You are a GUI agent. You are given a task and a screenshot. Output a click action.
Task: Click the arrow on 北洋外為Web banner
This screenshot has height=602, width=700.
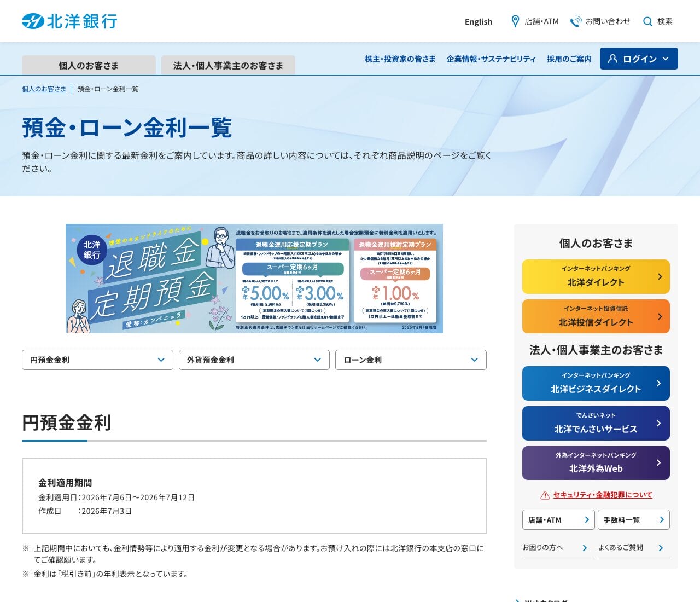click(658, 462)
